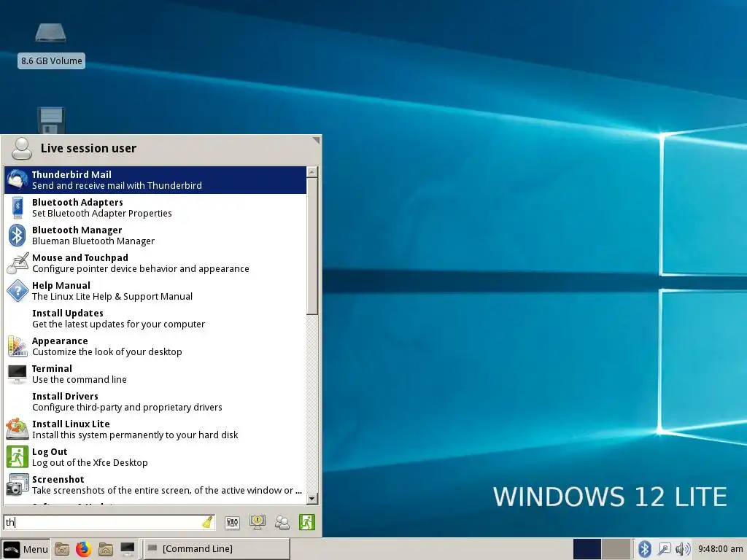Click green Log Out footer button
This screenshot has height=560, width=747.
click(x=307, y=522)
